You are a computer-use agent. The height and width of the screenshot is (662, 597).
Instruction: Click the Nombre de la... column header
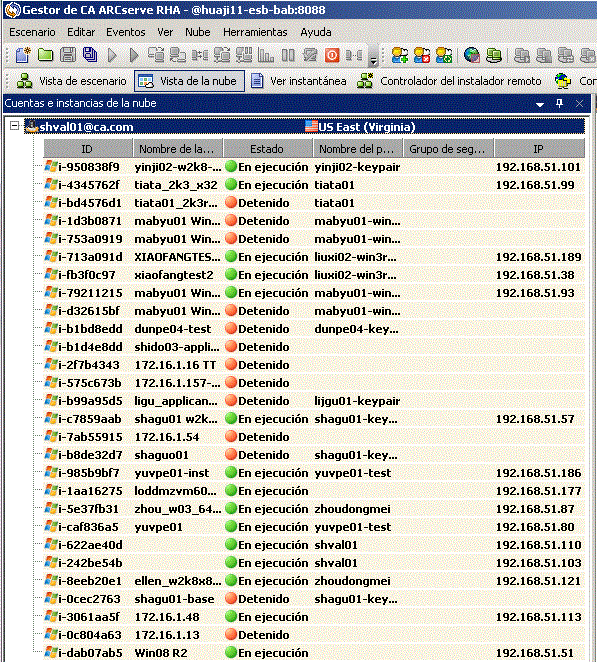coord(178,149)
